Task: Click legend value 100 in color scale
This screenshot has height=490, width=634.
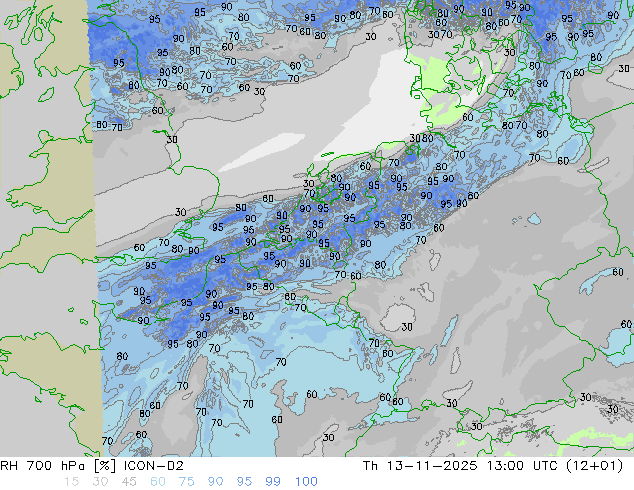Action: click(x=306, y=482)
